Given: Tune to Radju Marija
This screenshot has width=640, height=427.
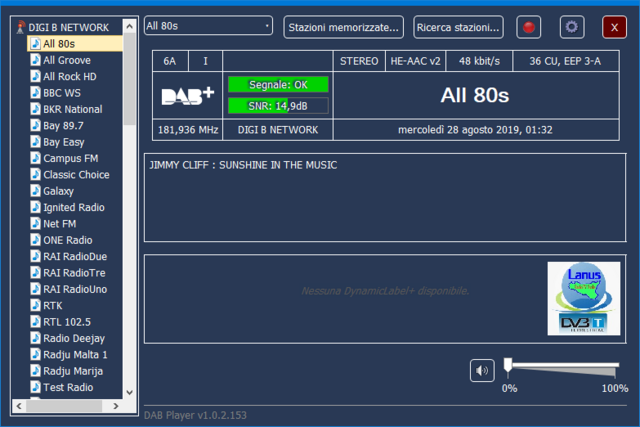Looking at the screenshot, I should 73,371.
